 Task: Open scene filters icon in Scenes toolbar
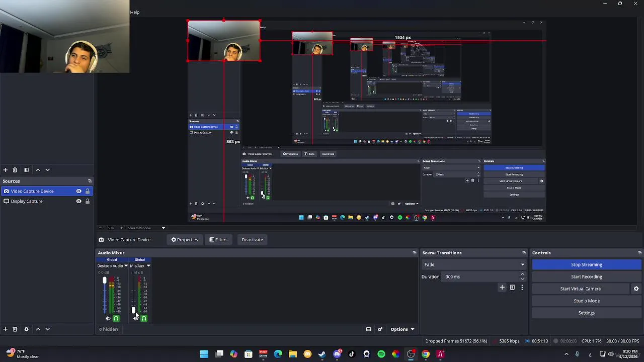tap(26, 170)
